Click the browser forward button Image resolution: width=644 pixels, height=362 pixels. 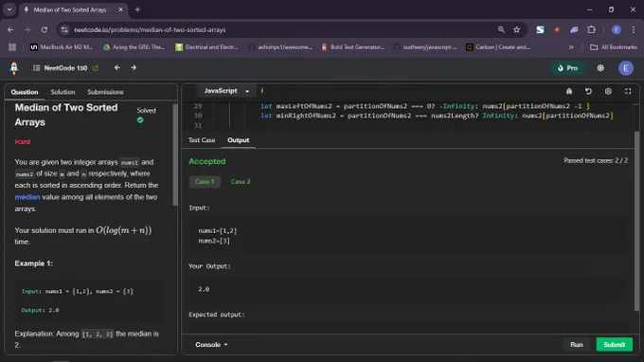[27, 29]
